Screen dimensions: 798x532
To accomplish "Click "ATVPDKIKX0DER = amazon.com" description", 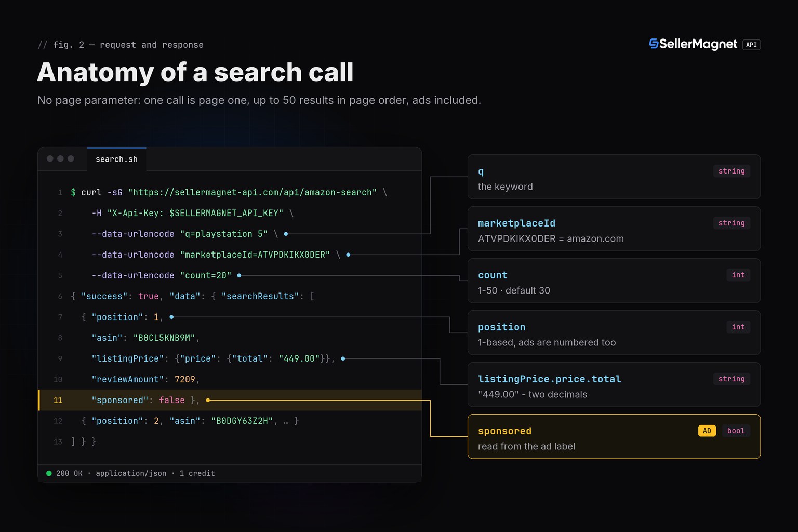I will [x=551, y=238].
